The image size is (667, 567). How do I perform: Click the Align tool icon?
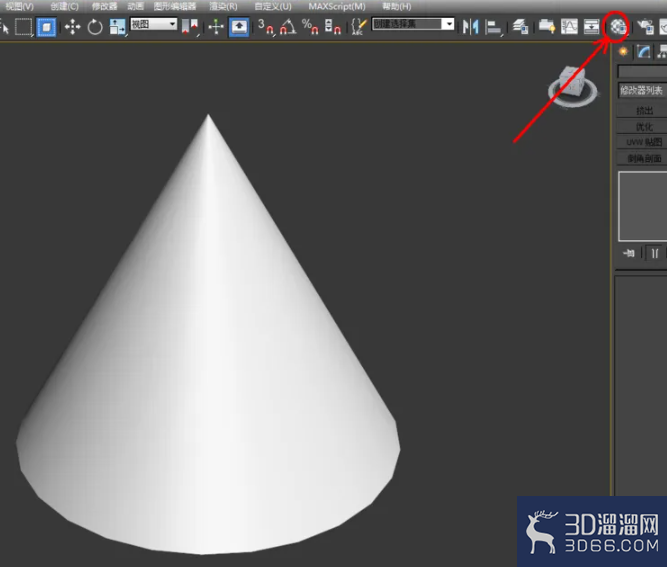point(493,27)
